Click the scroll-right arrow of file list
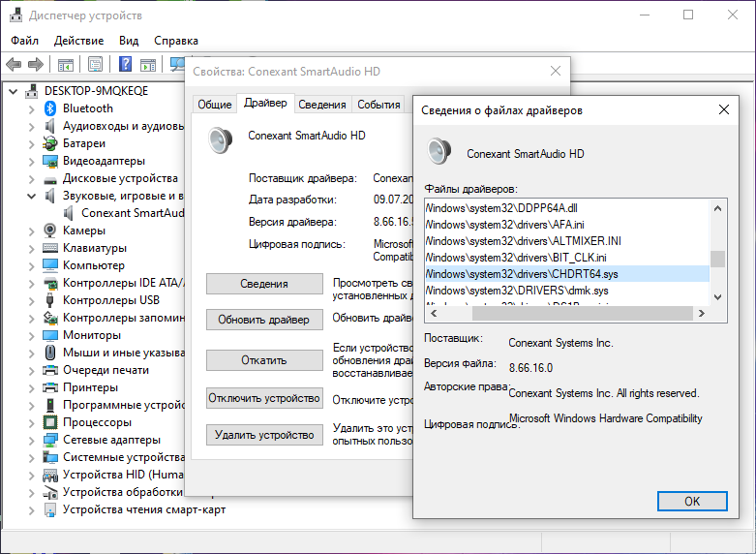756x554 pixels. tap(702, 313)
